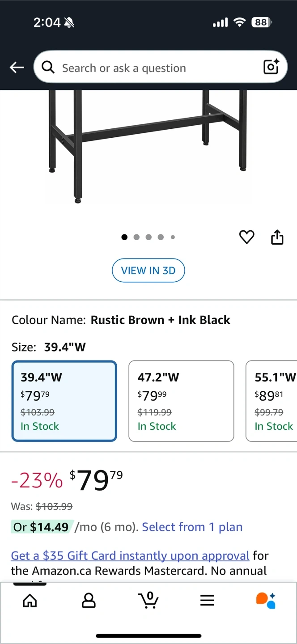Open the account profile tab
This screenshot has height=644, width=297.
89,600
